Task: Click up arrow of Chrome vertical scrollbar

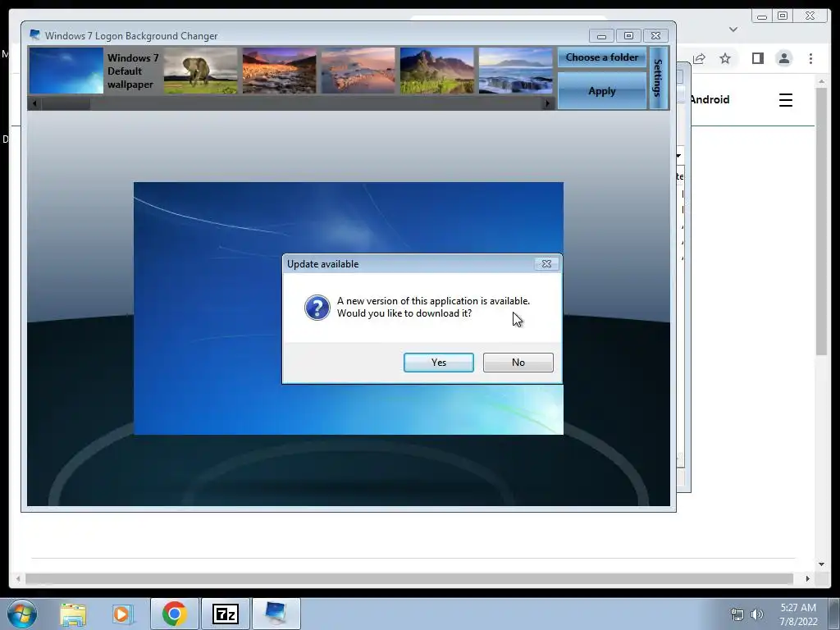Action: point(822,81)
